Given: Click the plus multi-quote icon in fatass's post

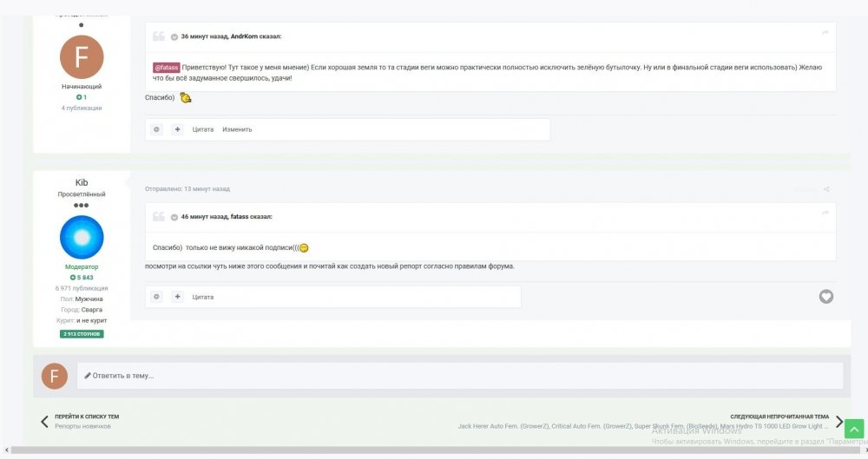Looking at the screenshot, I should click(177, 129).
